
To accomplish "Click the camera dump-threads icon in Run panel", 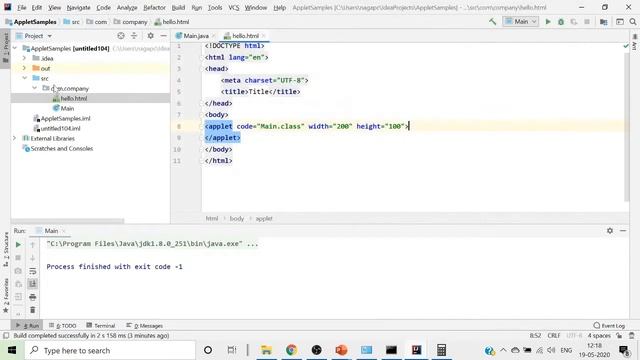I will [x=18, y=271].
